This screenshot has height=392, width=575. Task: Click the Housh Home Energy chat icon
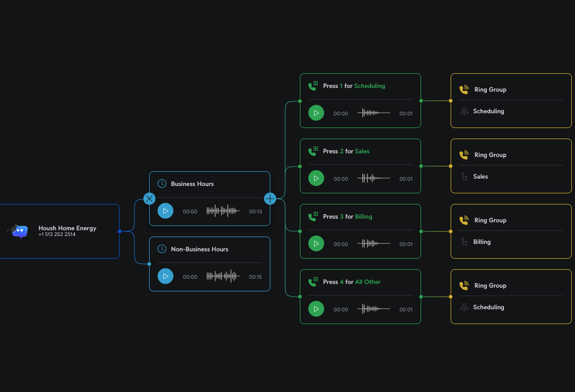(x=20, y=231)
